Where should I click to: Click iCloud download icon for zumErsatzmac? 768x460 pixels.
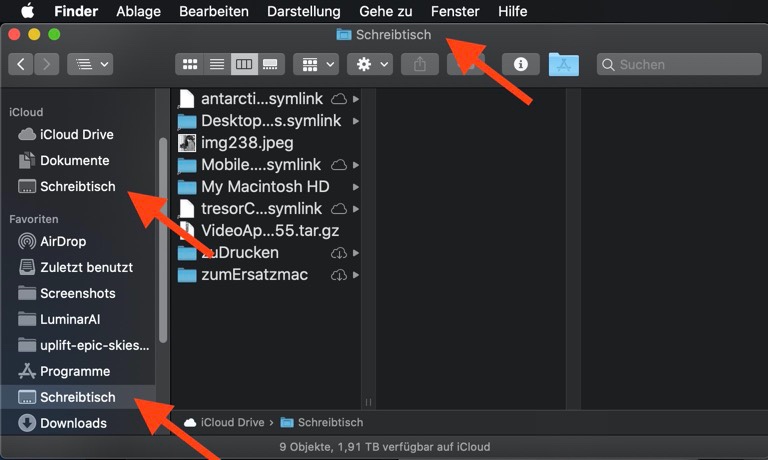pos(338,275)
